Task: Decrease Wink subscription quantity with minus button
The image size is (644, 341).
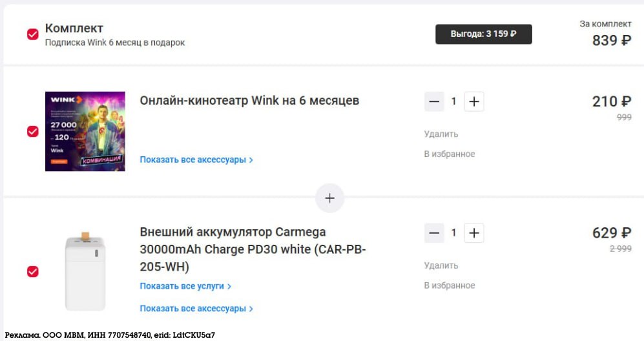Action: (x=434, y=101)
